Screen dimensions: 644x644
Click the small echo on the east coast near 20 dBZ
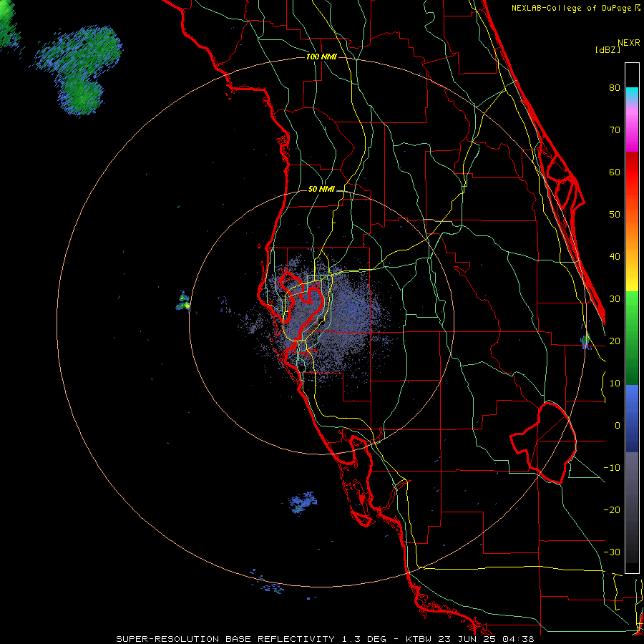point(585,341)
